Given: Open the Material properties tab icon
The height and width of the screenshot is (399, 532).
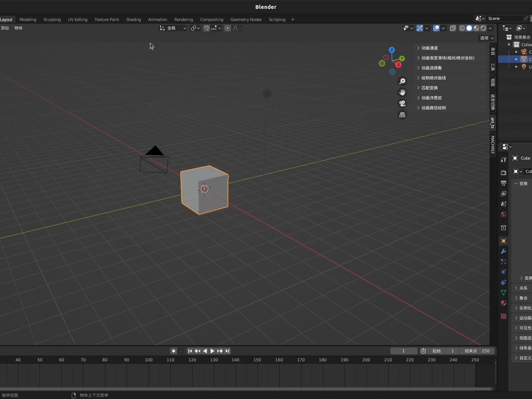Looking at the screenshot, I should 503,303.
